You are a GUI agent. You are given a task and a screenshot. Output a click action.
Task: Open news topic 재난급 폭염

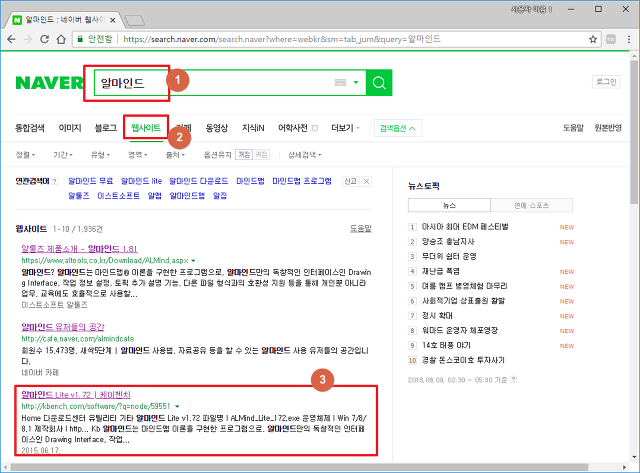[441, 271]
